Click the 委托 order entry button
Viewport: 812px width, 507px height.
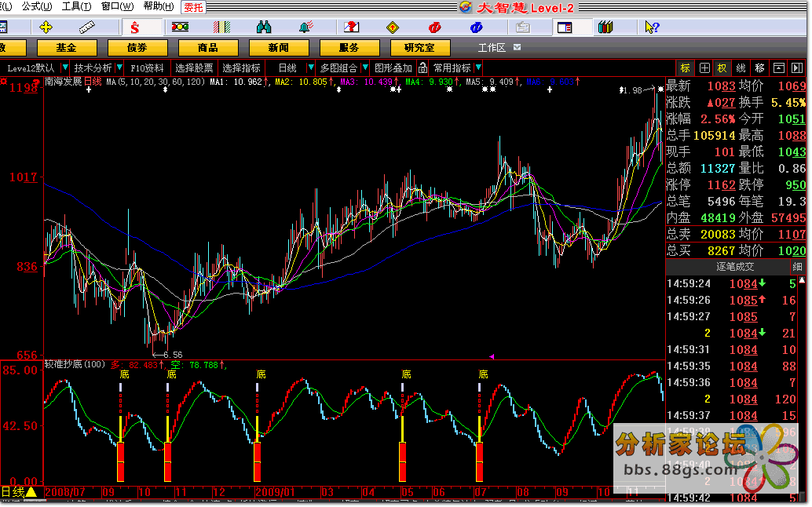(x=194, y=7)
